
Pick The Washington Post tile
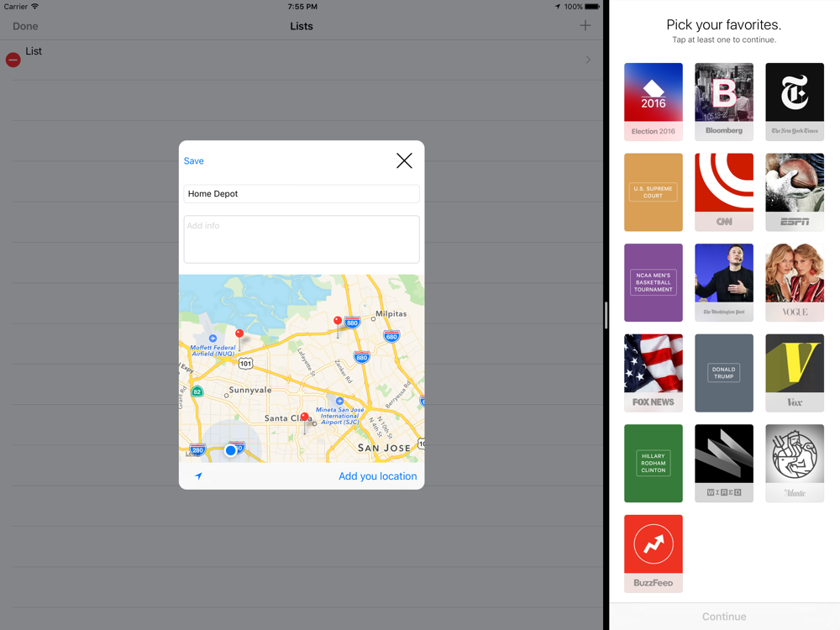724,283
